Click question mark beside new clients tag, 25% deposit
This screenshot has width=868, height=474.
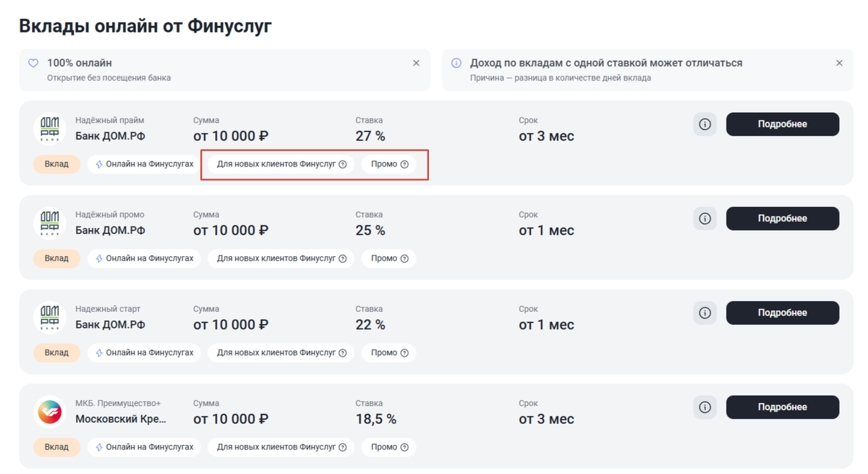[x=343, y=259]
